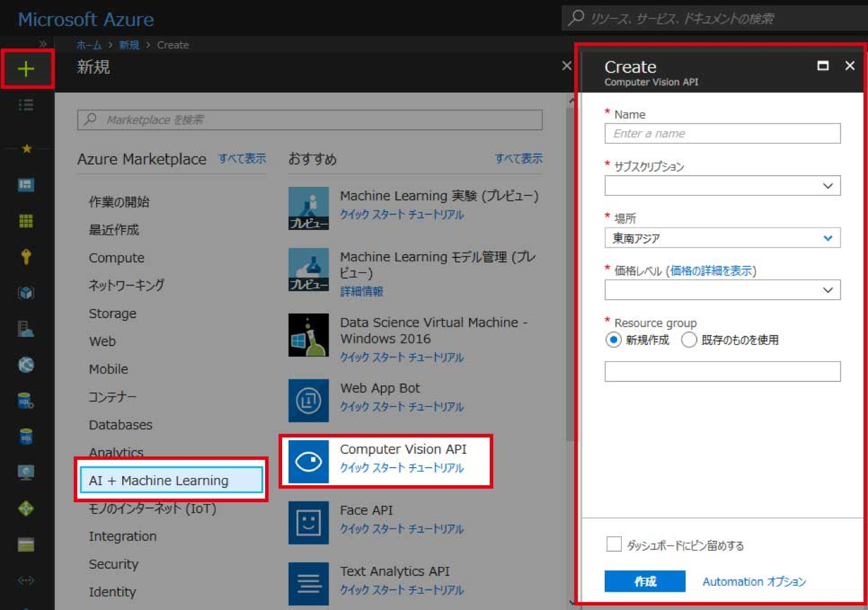Viewport: 868px width, 610px height.
Task: Click the Name input field
Action: point(722,133)
